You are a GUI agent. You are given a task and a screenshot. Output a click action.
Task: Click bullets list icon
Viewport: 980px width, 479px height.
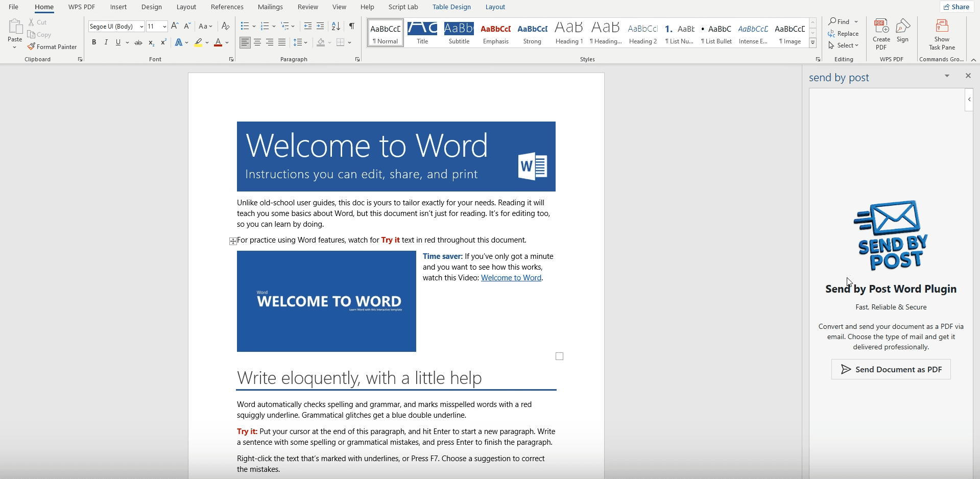pyautogui.click(x=245, y=26)
